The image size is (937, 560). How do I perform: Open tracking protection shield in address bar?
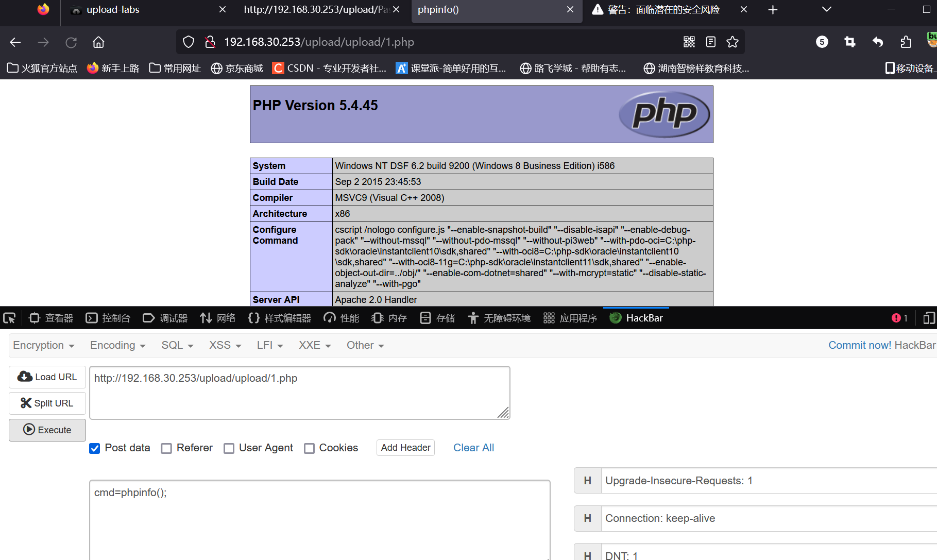point(189,42)
